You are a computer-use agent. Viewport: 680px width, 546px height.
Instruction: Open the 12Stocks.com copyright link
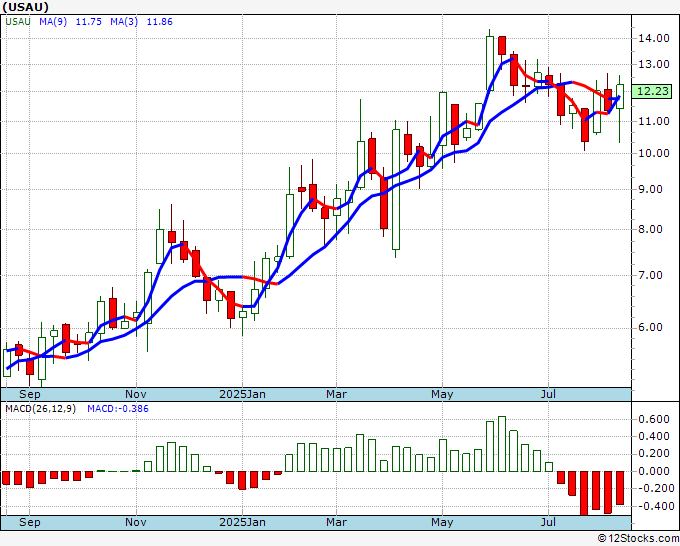click(x=638, y=539)
